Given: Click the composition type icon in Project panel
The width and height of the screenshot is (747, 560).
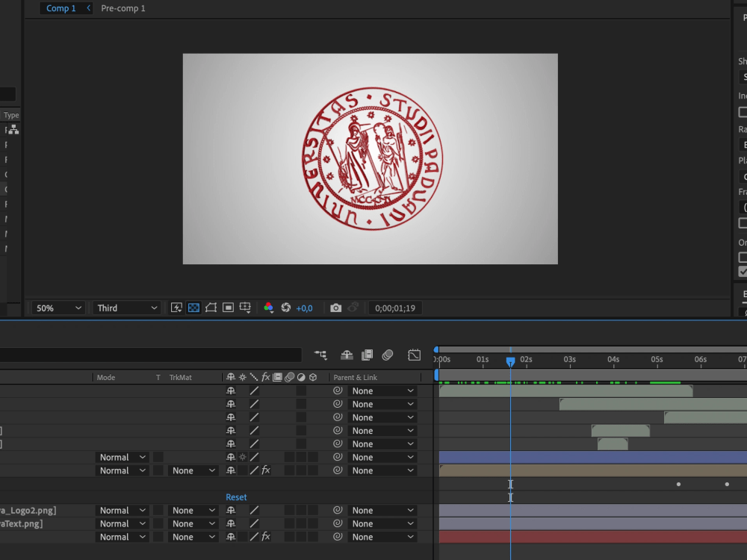Looking at the screenshot, I should [13, 129].
